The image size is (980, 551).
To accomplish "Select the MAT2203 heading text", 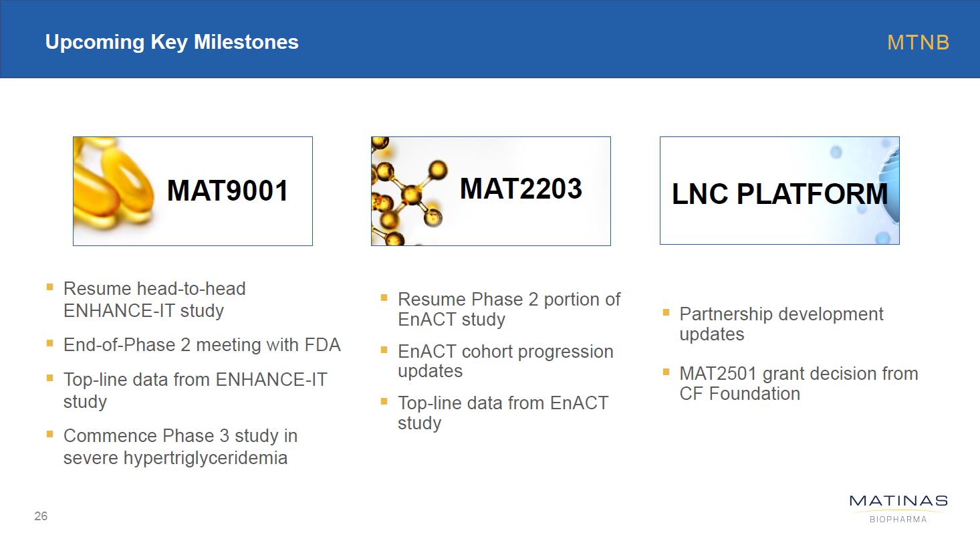I will click(521, 189).
